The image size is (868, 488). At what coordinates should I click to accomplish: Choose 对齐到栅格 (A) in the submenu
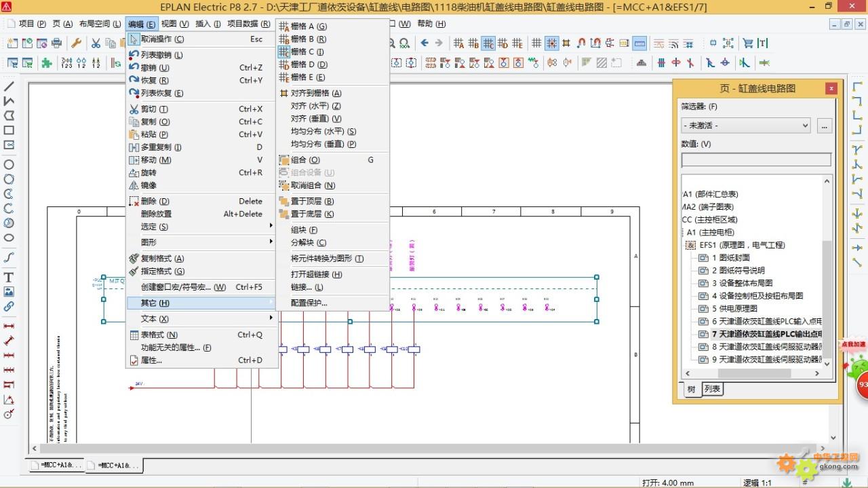334,93
